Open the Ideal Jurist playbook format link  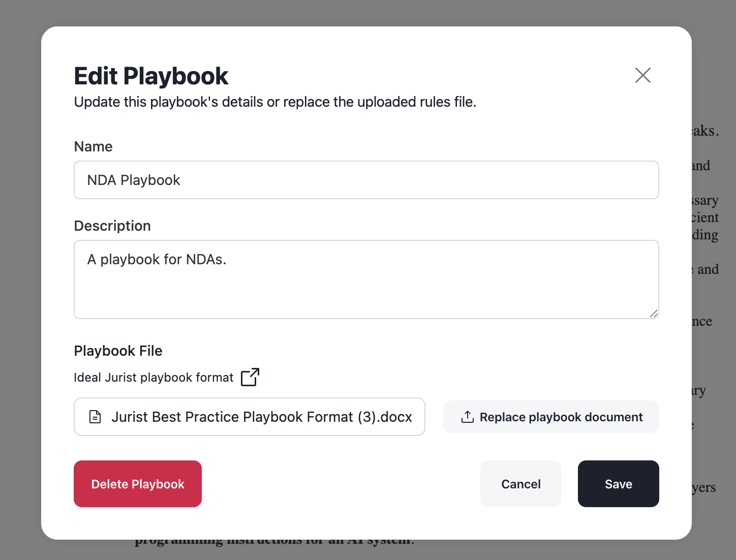[154, 378]
